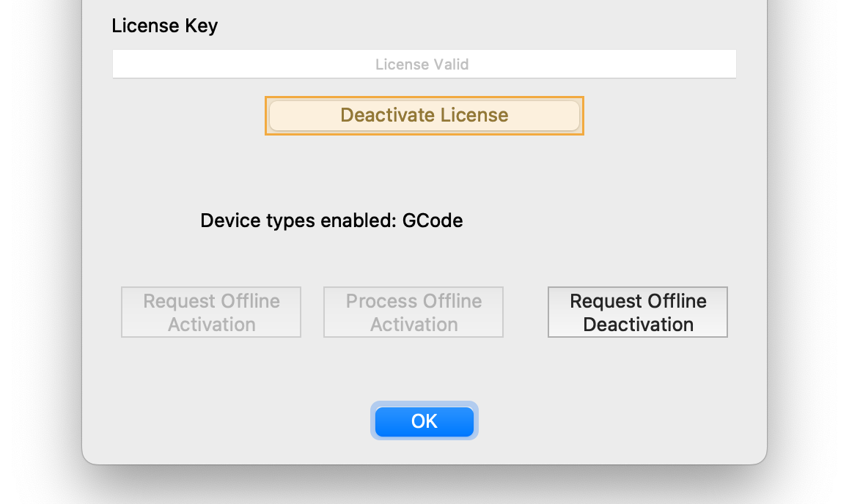849x504 pixels.
Task: Place the cursor in the license key box
Action: click(x=424, y=64)
